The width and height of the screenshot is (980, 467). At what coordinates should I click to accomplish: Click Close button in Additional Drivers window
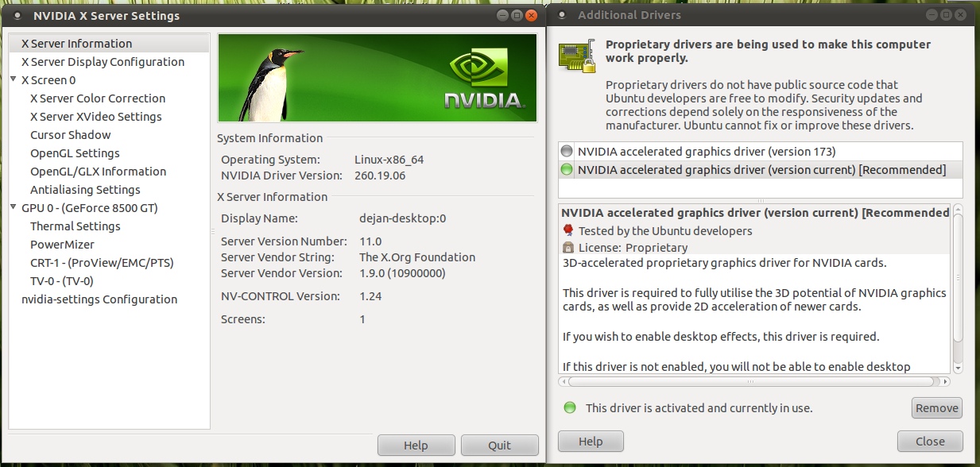(x=930, y=442)
